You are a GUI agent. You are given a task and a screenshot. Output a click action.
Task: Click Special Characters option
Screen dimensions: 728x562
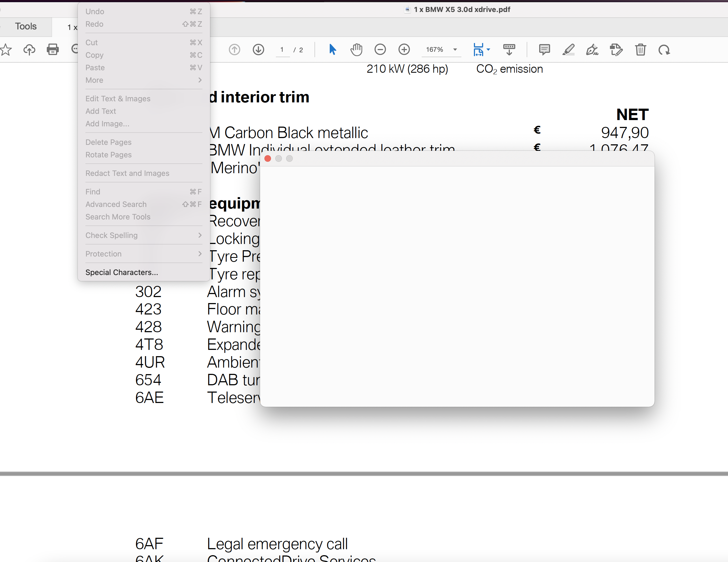[122, 272]
